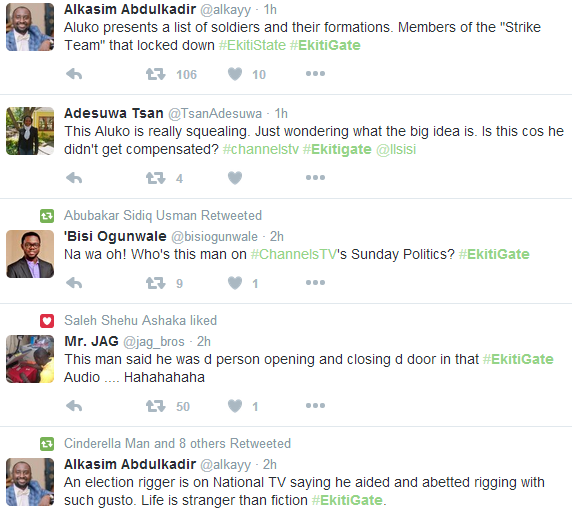Open the #EkitiState hashtag
Image resolution: width=572 pixels, height=520 pixels.
252,45
